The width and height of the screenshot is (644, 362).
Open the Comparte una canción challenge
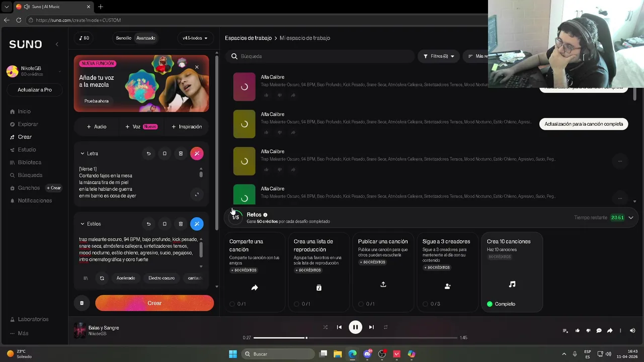[255, 272]
